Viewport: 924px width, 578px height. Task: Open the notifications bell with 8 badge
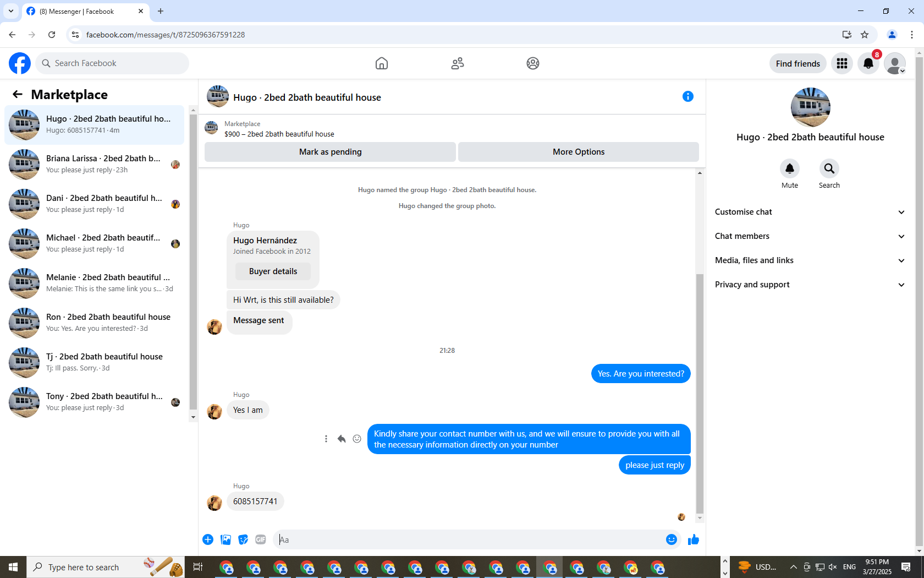868,63
